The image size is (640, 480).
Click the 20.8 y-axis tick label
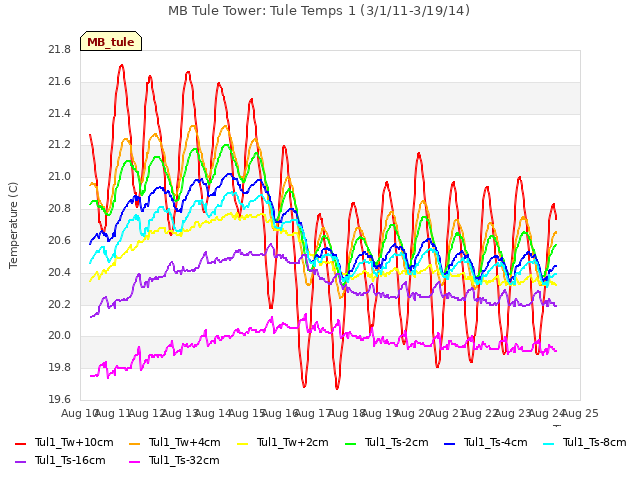point(60,209)
